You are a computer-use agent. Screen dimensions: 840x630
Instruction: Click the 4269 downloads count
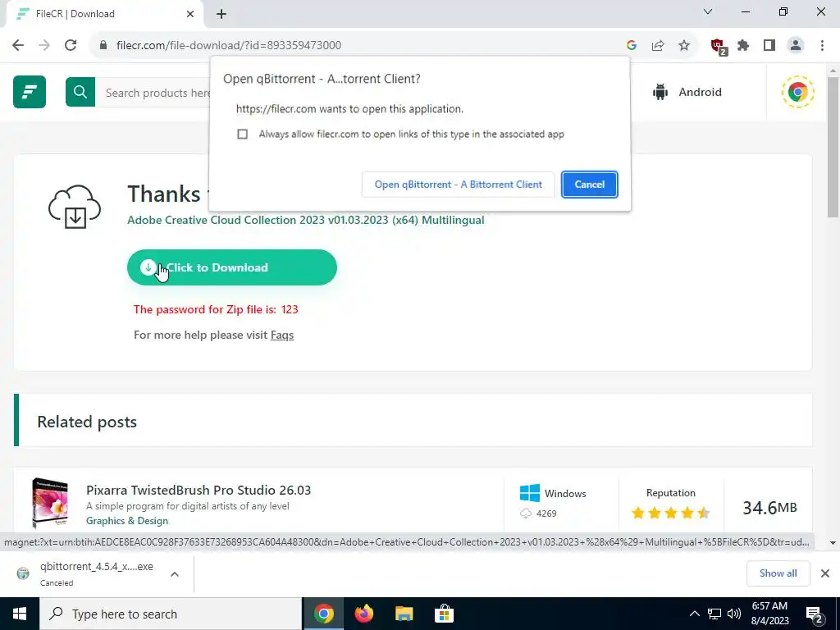[x=546, y=514]
